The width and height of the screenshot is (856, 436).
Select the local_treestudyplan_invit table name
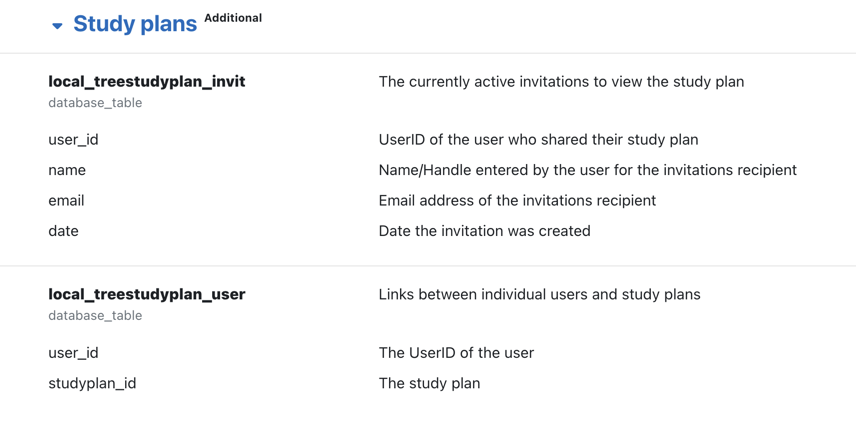pos(146,82)
